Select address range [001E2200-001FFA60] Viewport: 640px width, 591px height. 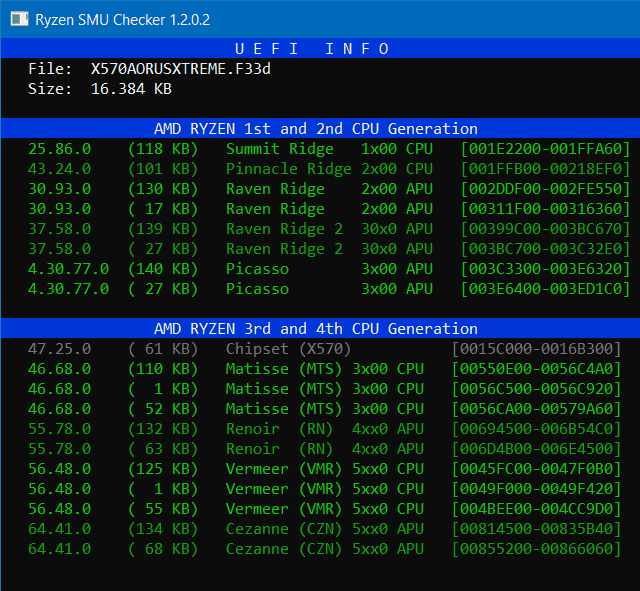[545, 149]
